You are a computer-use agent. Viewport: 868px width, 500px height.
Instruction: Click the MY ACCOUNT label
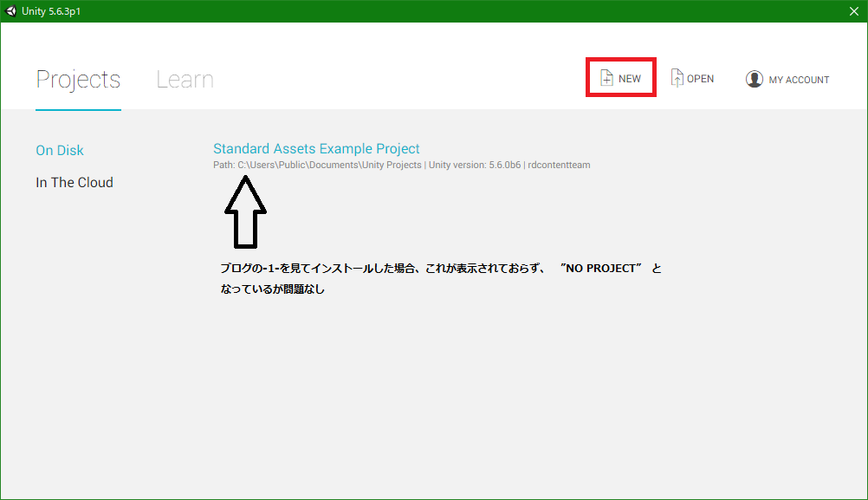tap(799, 80)
